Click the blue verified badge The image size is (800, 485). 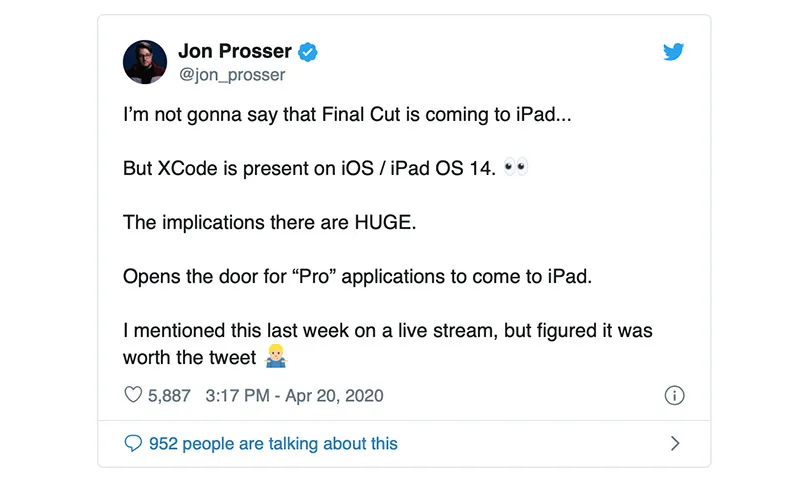coord(310,51)
